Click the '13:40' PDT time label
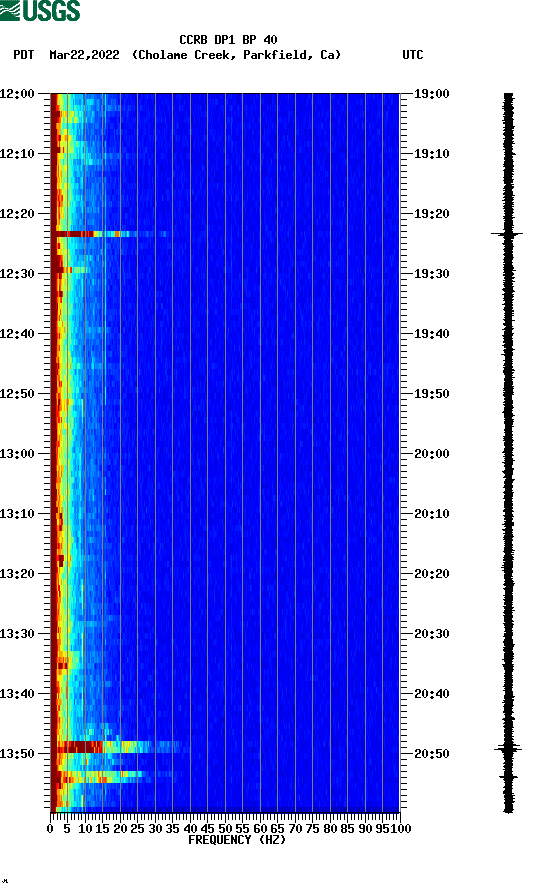552x892 pixels. (x=17, y=694)
